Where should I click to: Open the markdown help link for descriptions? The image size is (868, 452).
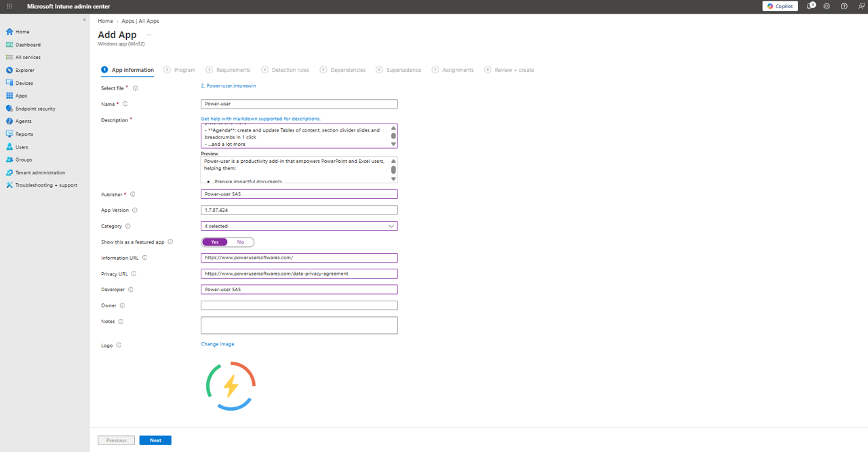[260, 119]
